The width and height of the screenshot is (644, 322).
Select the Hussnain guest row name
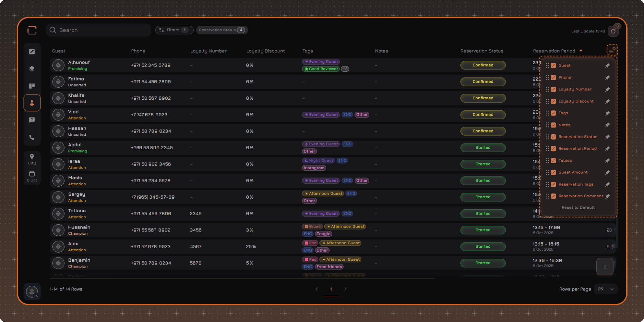pyautogui.click(x=79, y=227)
